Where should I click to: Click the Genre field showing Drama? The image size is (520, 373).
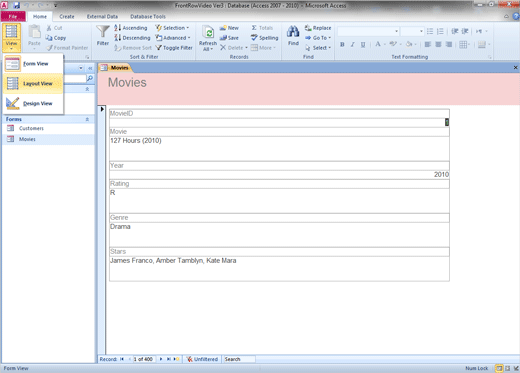(279, 235)
